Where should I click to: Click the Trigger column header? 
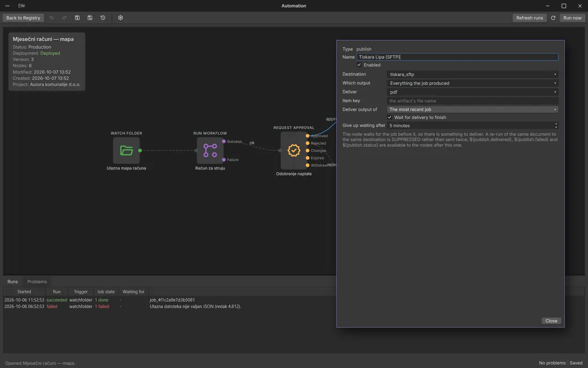pos(81,292)
